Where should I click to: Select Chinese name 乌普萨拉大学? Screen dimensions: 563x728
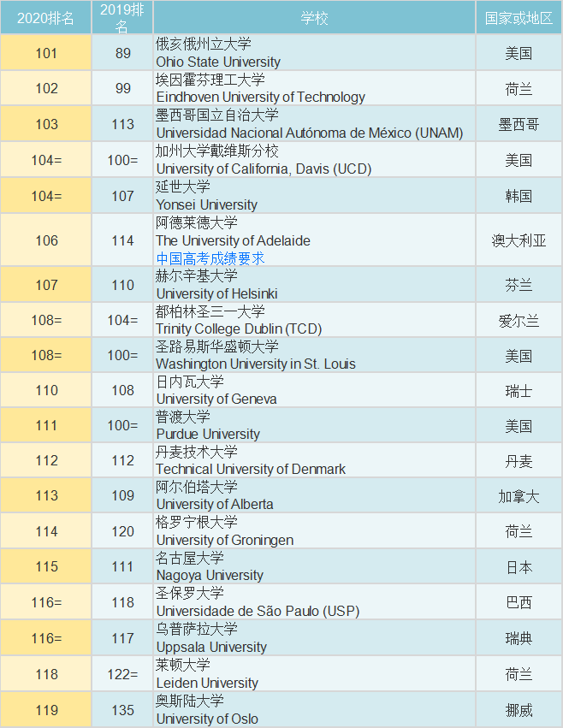(x=197, y=629)
